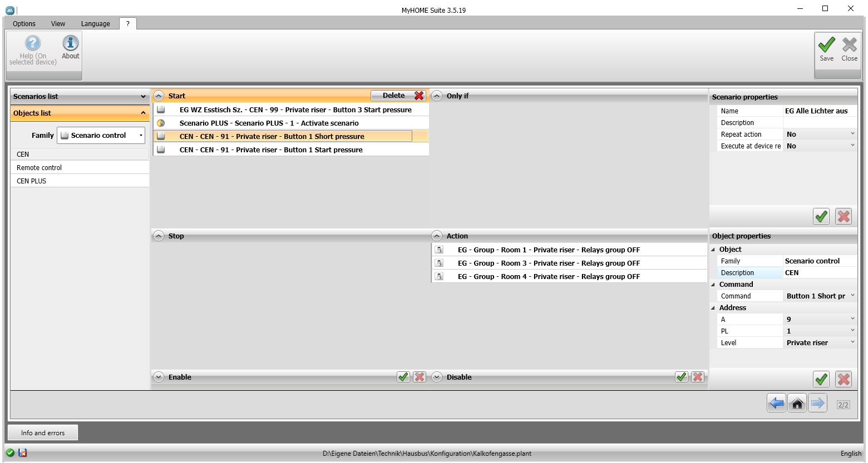Click the icon of the EG WZ Esstisch Sz. row
Viewport: 868px width, 463px height.
[x=161, y=109]
